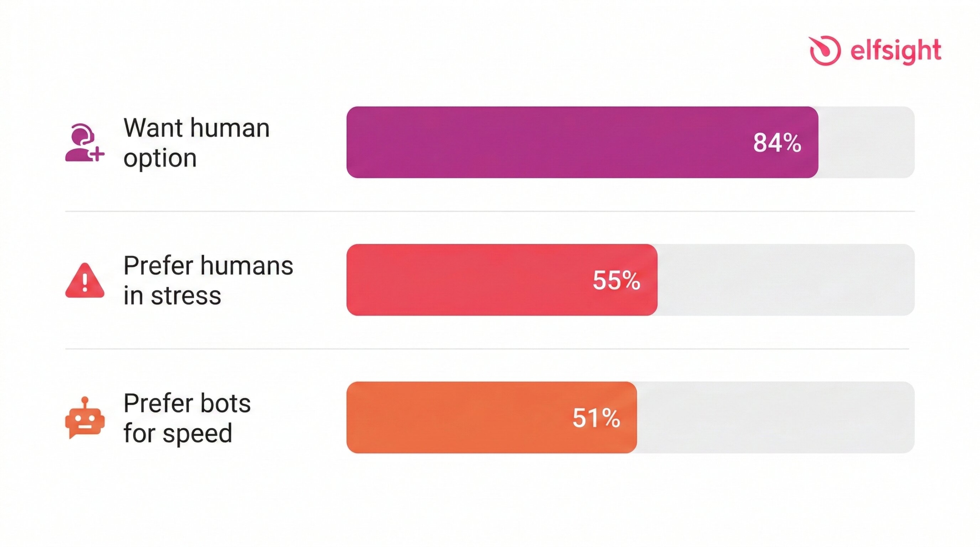Click the headset support agent icon

pyautogui.click(x=81, y=142)
